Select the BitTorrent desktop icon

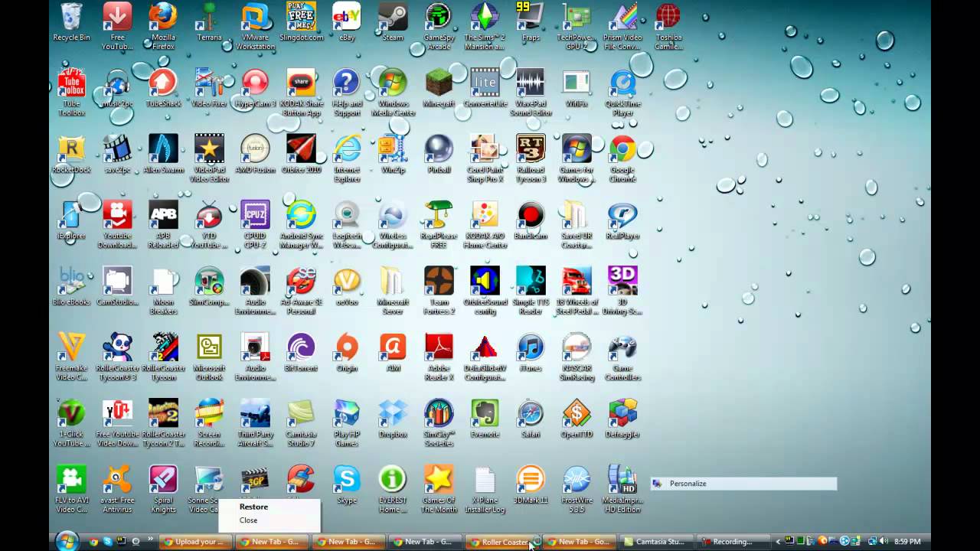(301, 352)
